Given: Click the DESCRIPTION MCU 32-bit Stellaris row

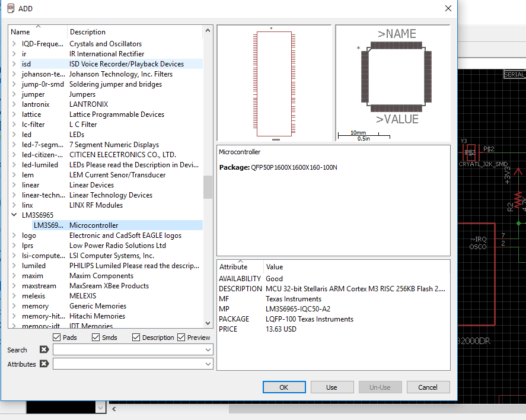Looking at the screenshot, I should point(333,288).
